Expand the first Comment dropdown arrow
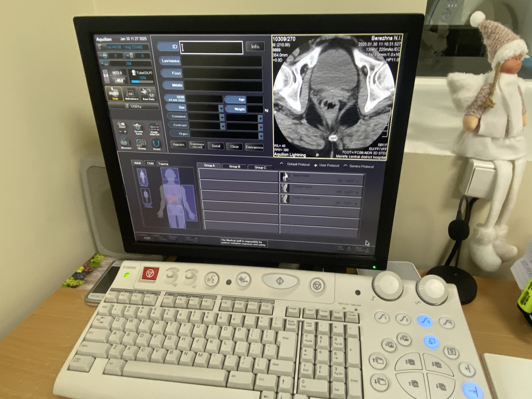 [x=222, y=117]
